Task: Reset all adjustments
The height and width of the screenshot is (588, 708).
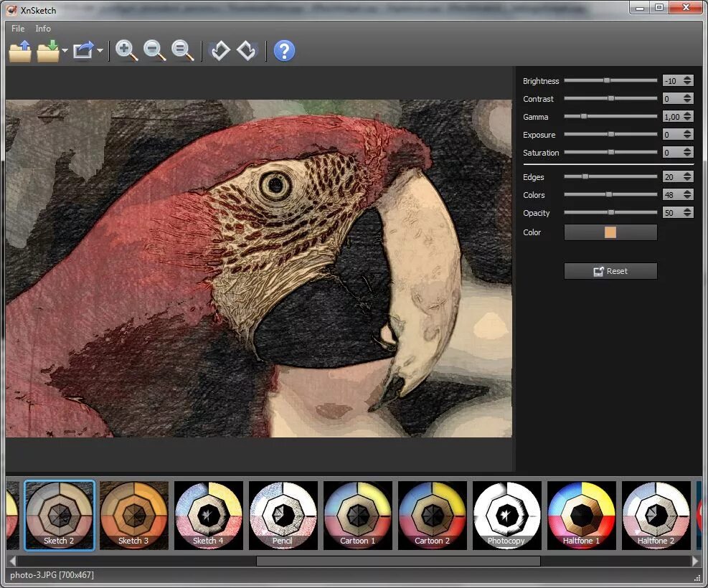Action: coord(610,271)
